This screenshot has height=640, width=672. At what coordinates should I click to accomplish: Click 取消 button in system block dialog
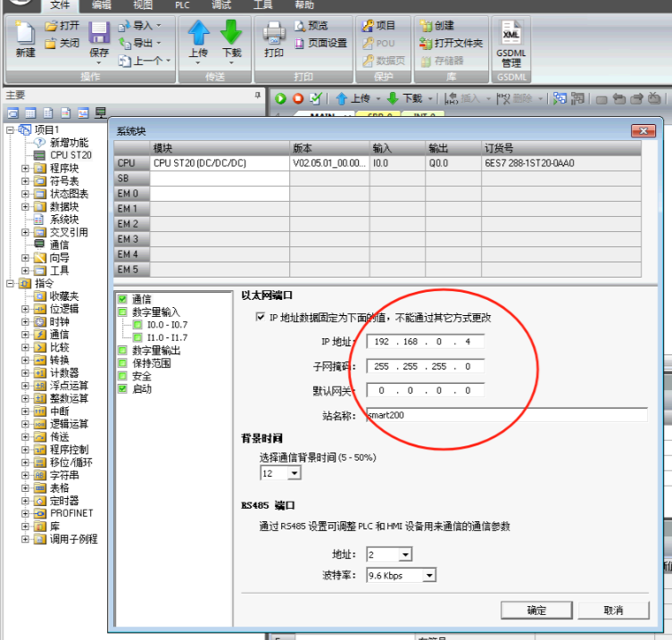click(x=613, y=610)
